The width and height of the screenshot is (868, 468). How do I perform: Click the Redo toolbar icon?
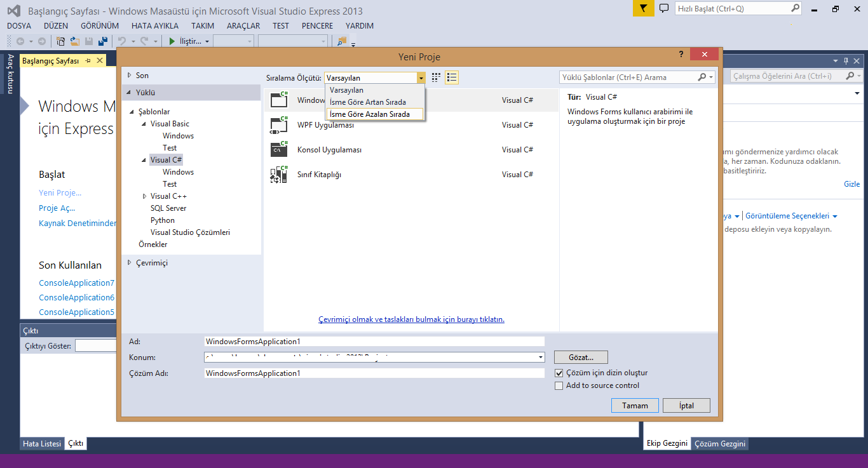(x=145, y=41)
